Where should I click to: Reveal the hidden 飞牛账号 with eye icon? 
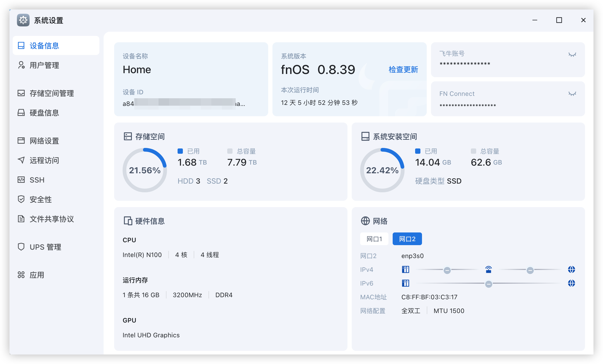pyautogui.click(x=572, y=55)
